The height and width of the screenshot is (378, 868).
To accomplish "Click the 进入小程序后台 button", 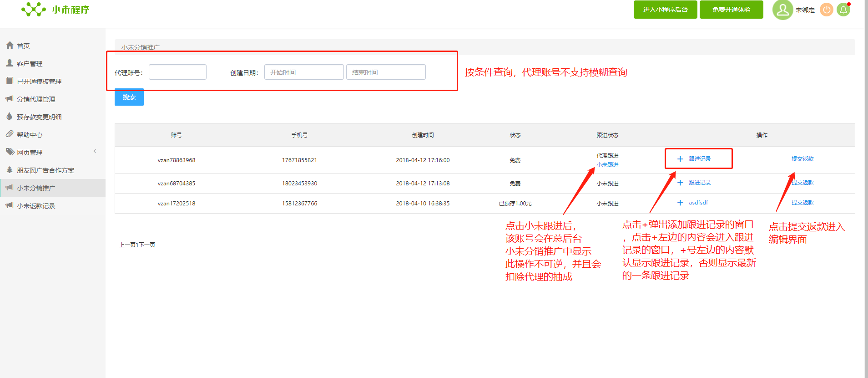I will pos(665,10).
